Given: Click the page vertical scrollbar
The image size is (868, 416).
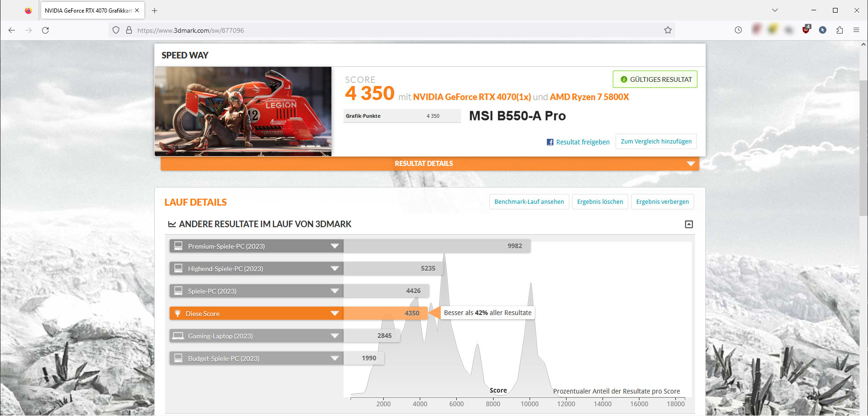Looking at the screenshot, I should click(863, 148).
